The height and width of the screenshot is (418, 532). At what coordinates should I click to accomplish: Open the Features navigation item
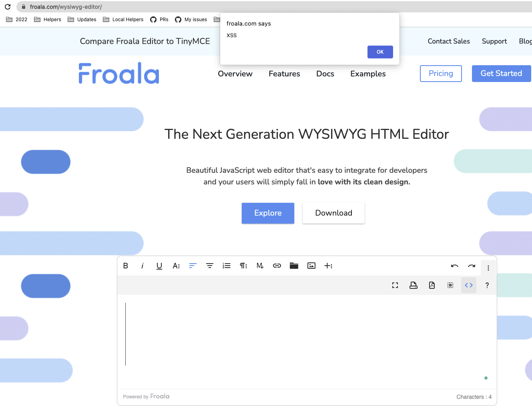[x=285, y=74]
